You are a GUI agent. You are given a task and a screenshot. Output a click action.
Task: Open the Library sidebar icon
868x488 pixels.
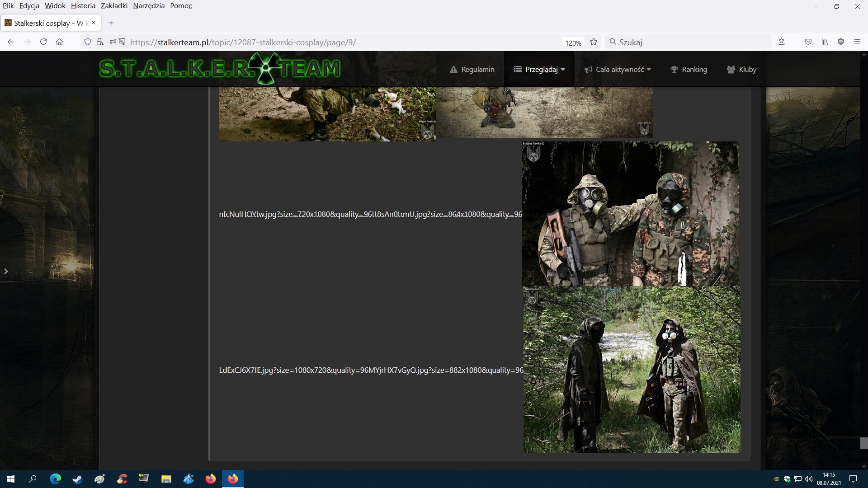[x=825, y=42]
